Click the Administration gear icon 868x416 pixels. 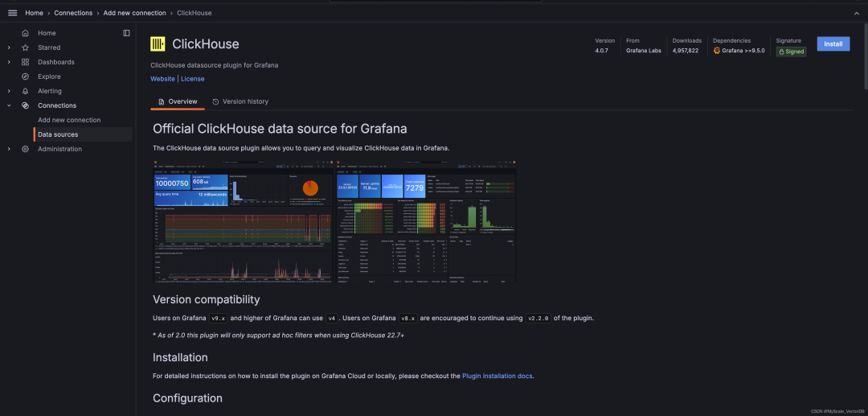click(x=26, y=149)
